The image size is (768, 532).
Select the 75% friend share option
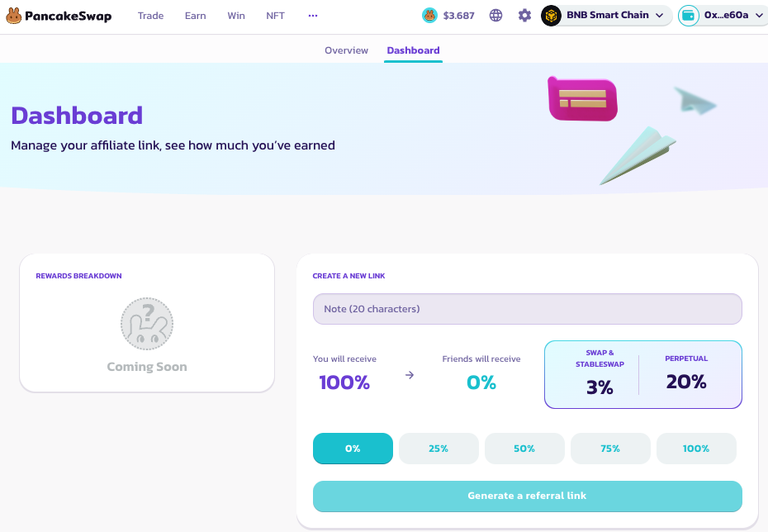click(610, 449)
